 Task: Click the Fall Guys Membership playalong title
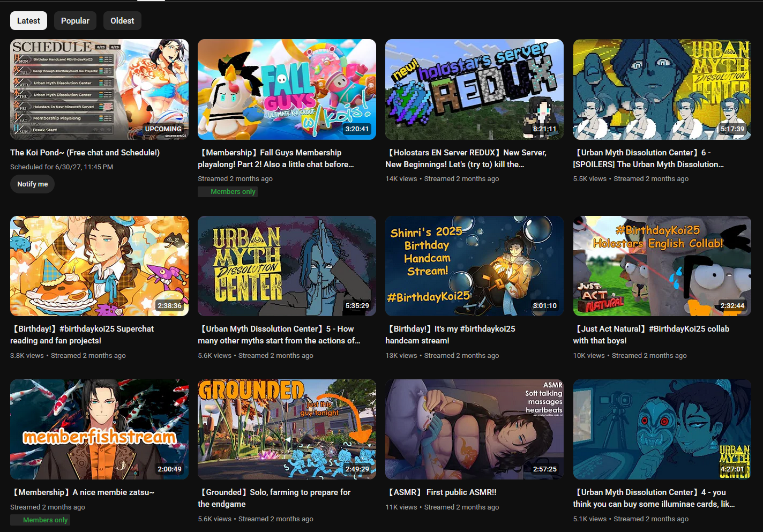coord(275,159)
